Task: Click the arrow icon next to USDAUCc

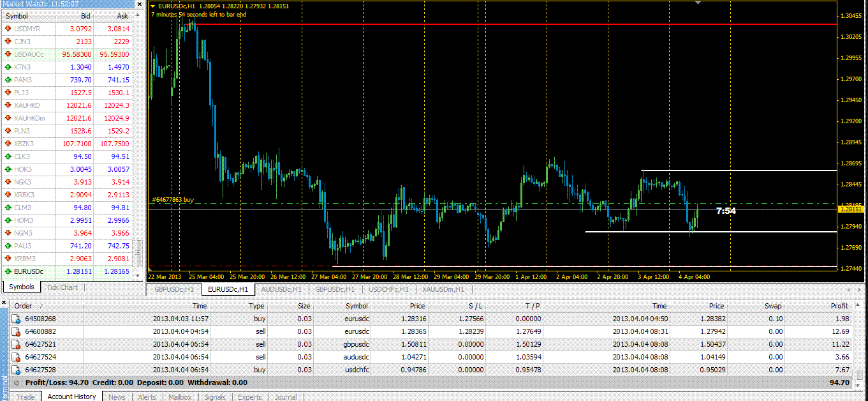Action: tap(8, 54)
